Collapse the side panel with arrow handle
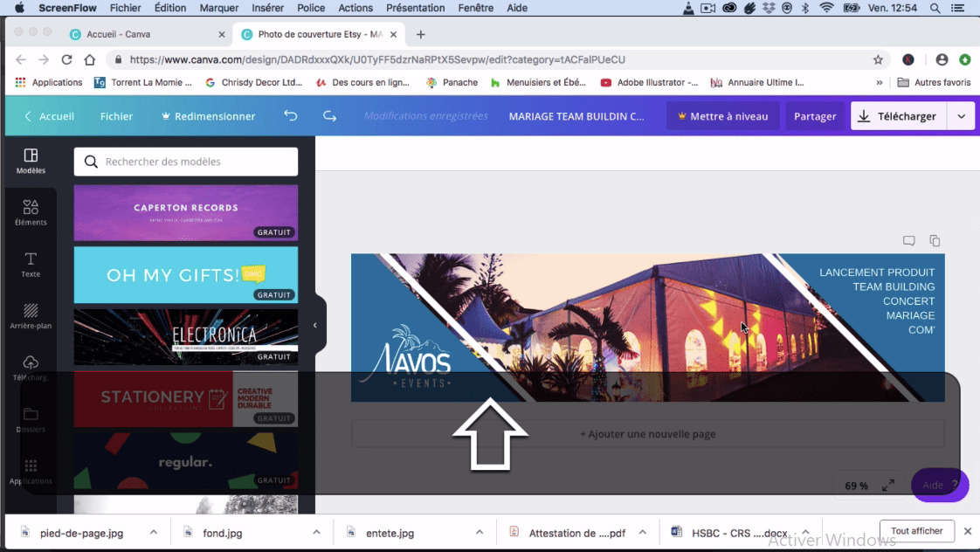 pos(315,325)
